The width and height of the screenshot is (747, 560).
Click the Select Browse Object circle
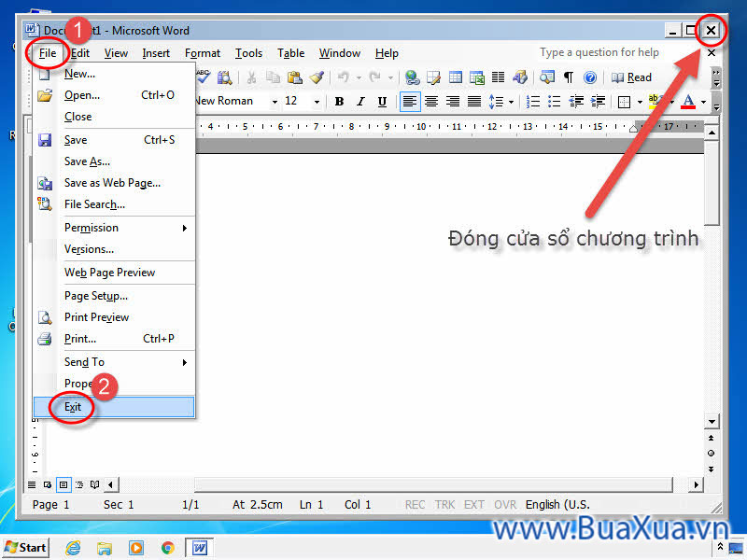click(712, 454)
